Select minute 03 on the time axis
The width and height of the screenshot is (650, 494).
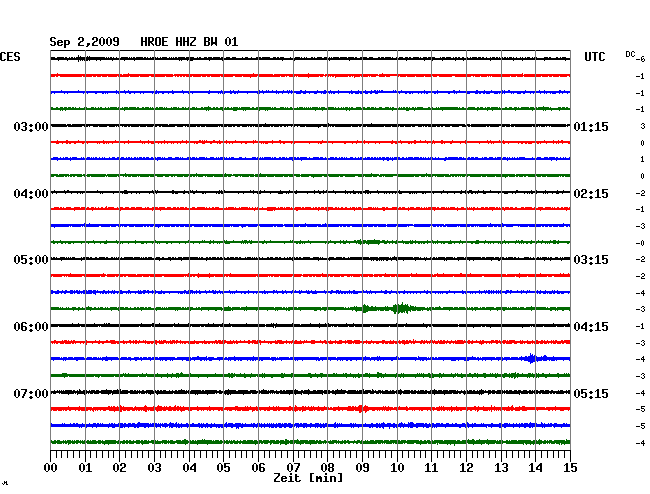coord(154,467)
